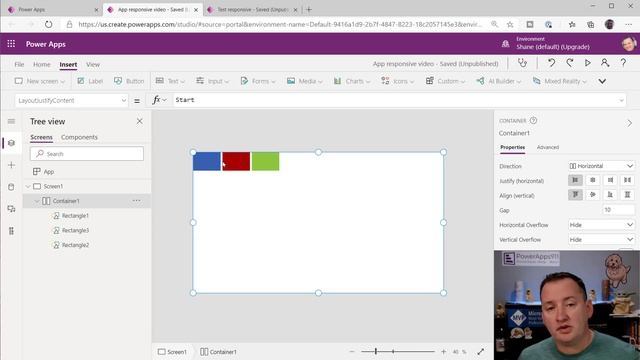Open options menu for Container1
Viewport: 640px width, 360px height.
[x=136, y=200]
